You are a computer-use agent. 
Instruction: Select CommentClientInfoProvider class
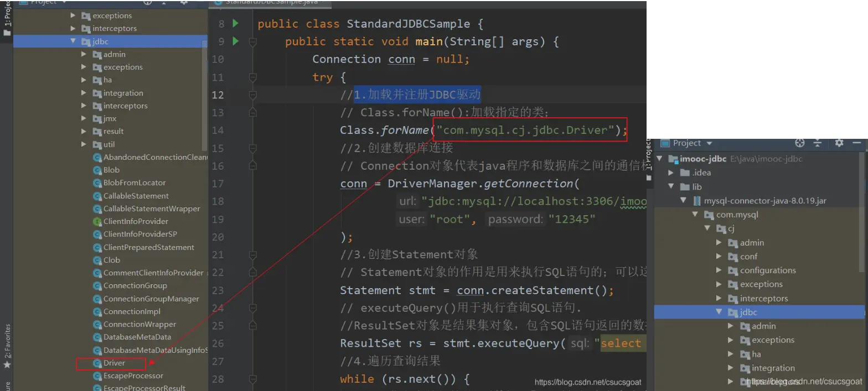pos(153,273)
